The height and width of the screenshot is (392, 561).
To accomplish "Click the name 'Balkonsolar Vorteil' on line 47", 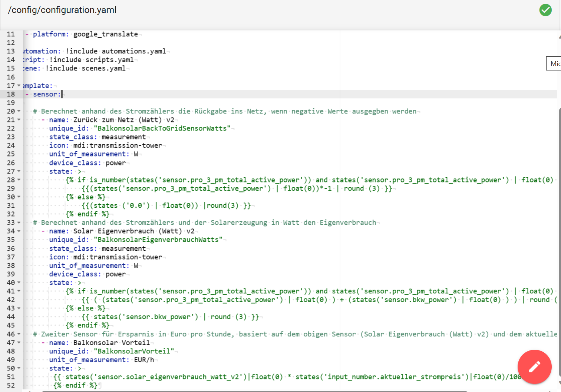I will [x=112, y=343].
